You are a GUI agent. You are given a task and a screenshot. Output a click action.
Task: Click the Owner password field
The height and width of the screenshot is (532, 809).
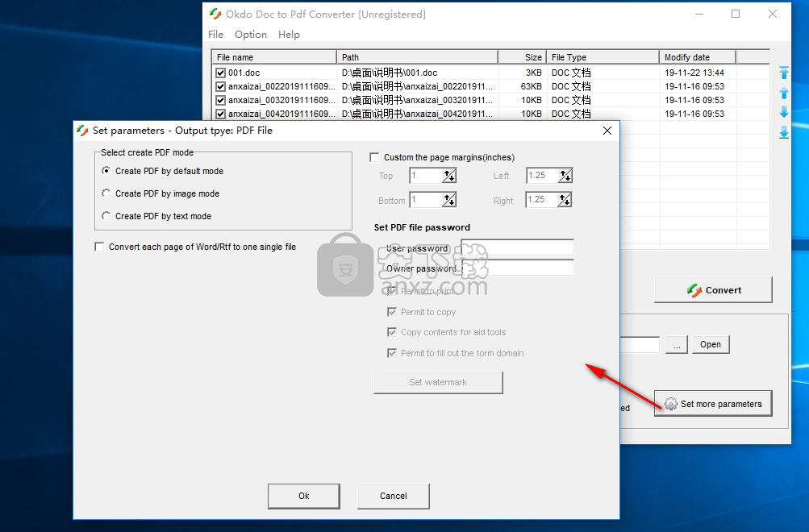coord(518,268)
